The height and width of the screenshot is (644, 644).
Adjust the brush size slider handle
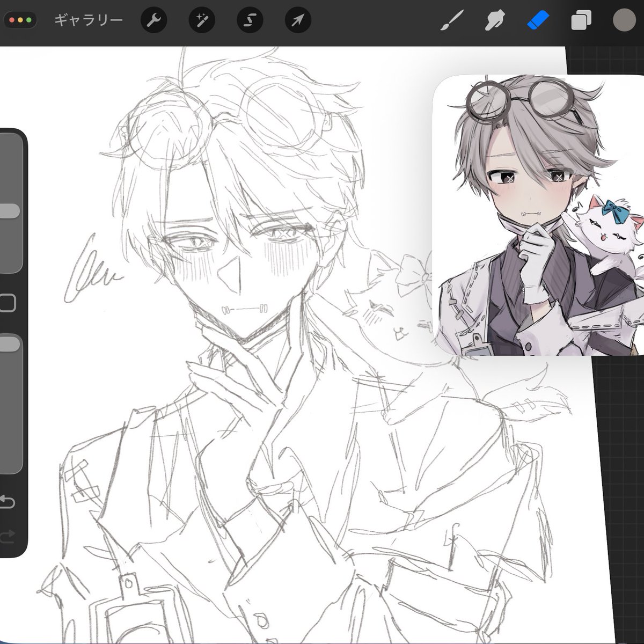click(9, 211)
